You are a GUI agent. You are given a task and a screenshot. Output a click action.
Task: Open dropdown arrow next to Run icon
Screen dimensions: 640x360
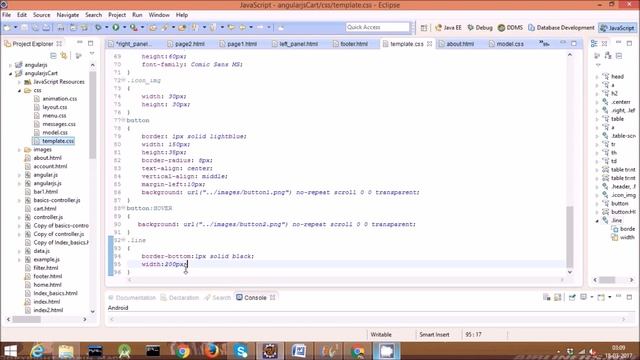(124, 28)
